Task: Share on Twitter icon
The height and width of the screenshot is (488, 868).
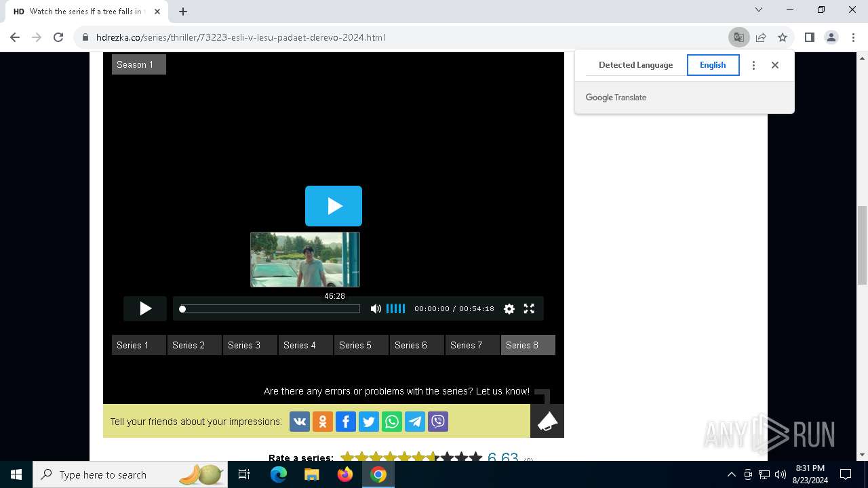Action: (369, 422)
